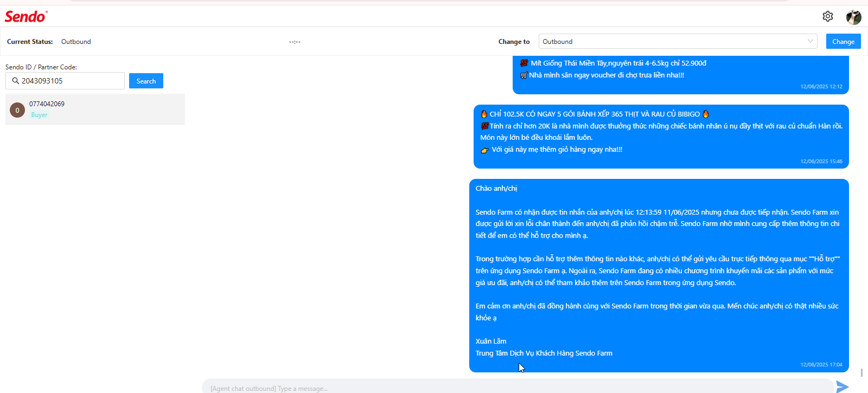Click the Search button

click(x=146, y=81)
